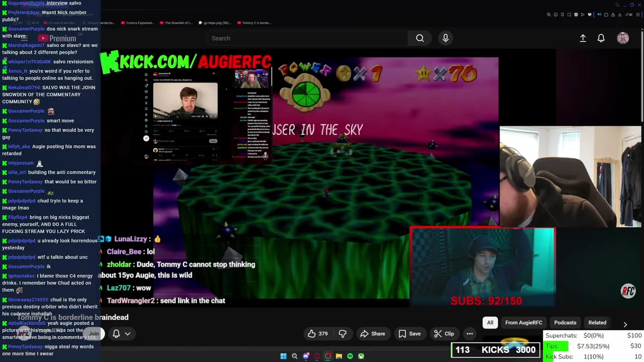Open the OBS taskbar icon

(328, 356)
